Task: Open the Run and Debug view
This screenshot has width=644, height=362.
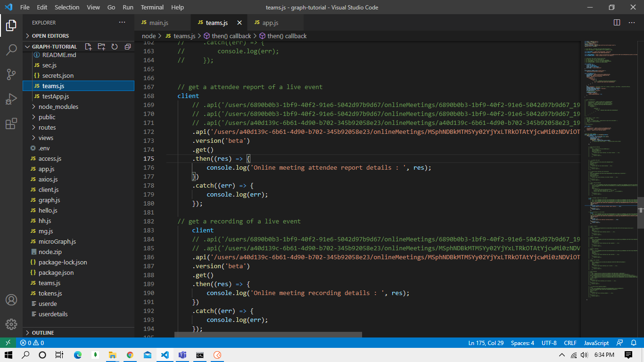Action: click(x=11, y=99)
